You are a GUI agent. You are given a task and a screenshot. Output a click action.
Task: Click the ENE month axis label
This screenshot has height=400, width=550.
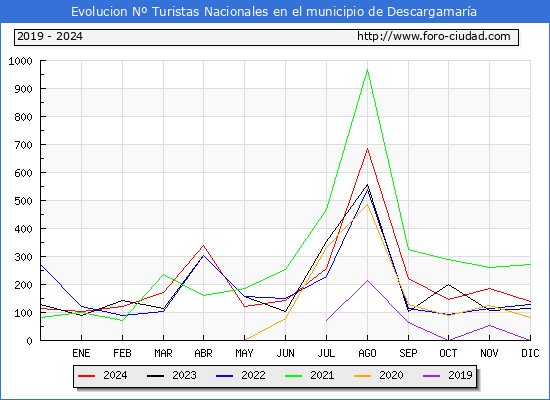(81, 353)
